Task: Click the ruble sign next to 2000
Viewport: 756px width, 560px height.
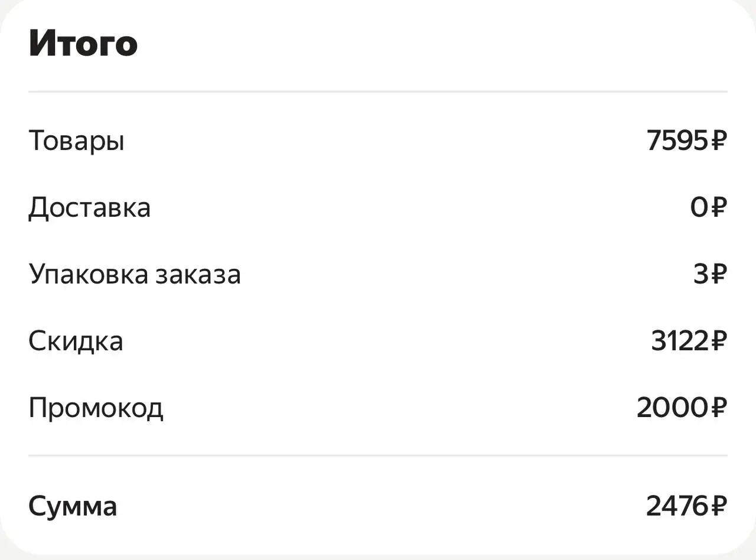Action: click(x=718, y=408)
